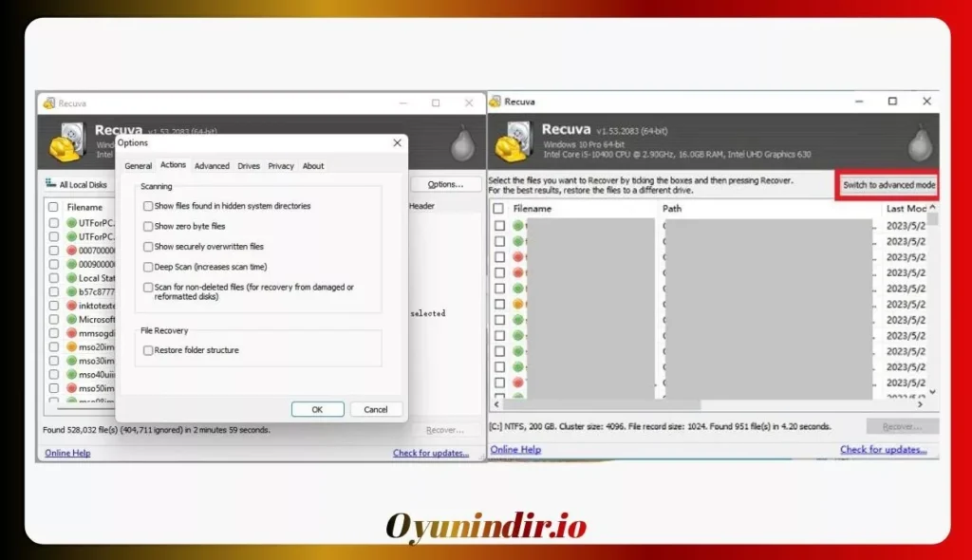This screenshot has height=560, width=972.
Task: Tick the checkbox for the b57c8777 file
Action: coord(54,291)
